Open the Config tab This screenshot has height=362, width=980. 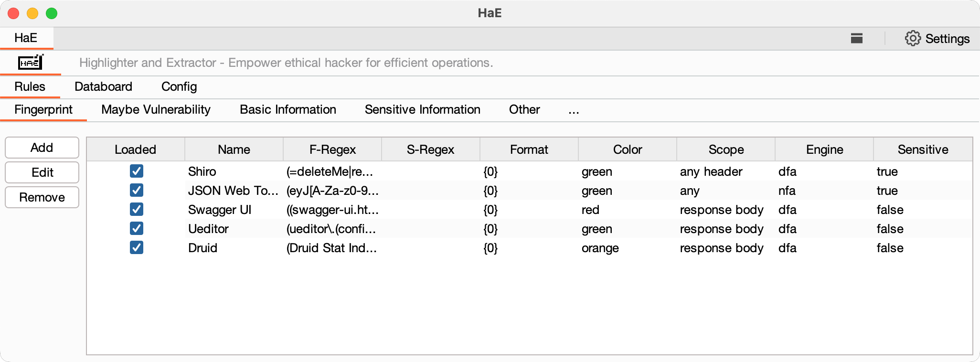click(x=179, y=86)
